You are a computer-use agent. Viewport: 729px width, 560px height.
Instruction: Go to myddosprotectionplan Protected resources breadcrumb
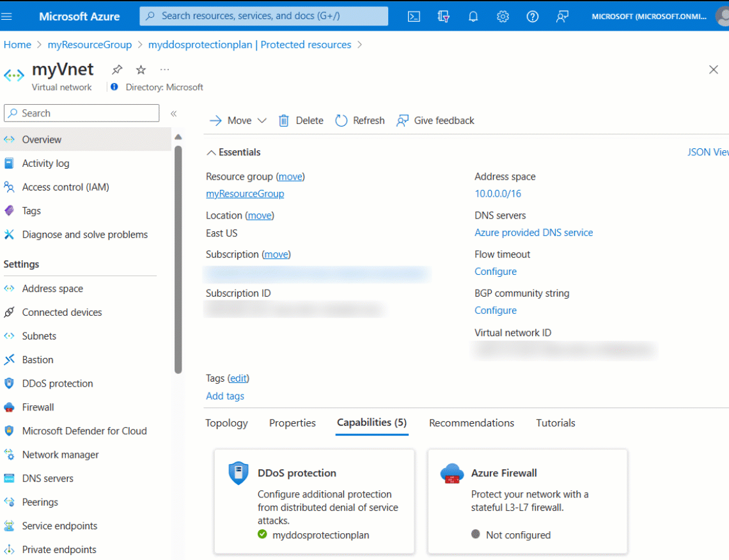pyautogui.click(x=249, y=45)
